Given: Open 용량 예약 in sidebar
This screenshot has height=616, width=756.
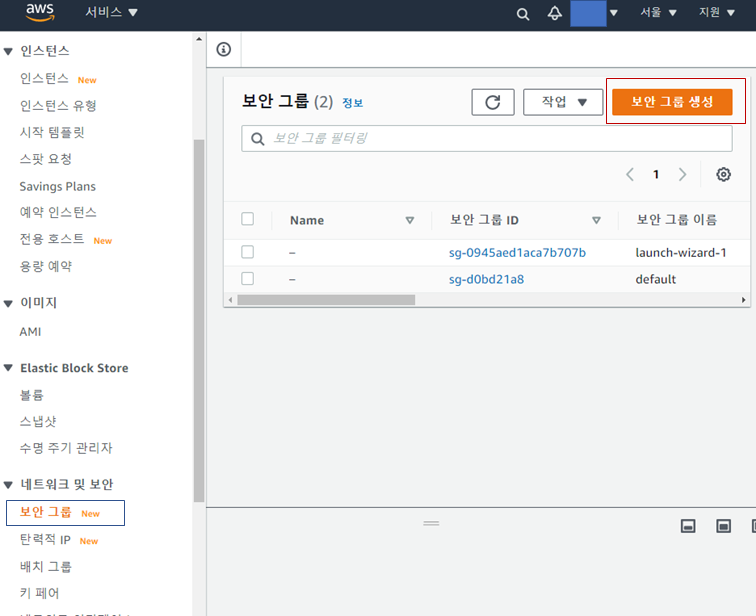Looking at the screenshot, I should pos(46,266).
